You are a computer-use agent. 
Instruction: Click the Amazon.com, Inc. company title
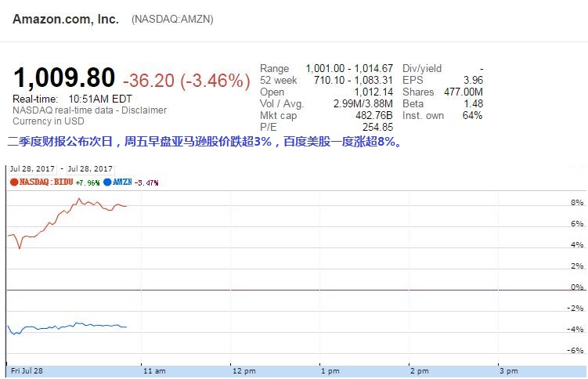tap(66, 19)
